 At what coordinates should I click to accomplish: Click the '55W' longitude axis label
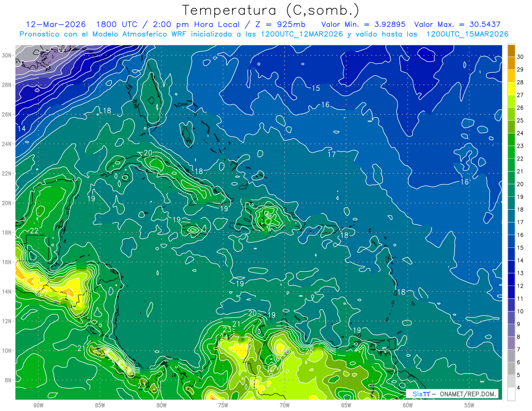click(x=469, y=405)
